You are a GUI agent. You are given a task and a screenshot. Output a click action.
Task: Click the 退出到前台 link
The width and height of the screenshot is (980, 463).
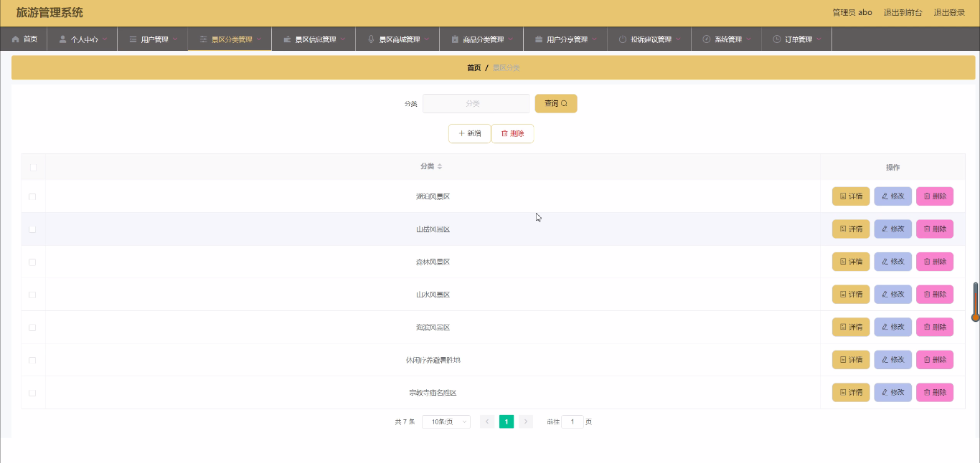tap(903, 13)
